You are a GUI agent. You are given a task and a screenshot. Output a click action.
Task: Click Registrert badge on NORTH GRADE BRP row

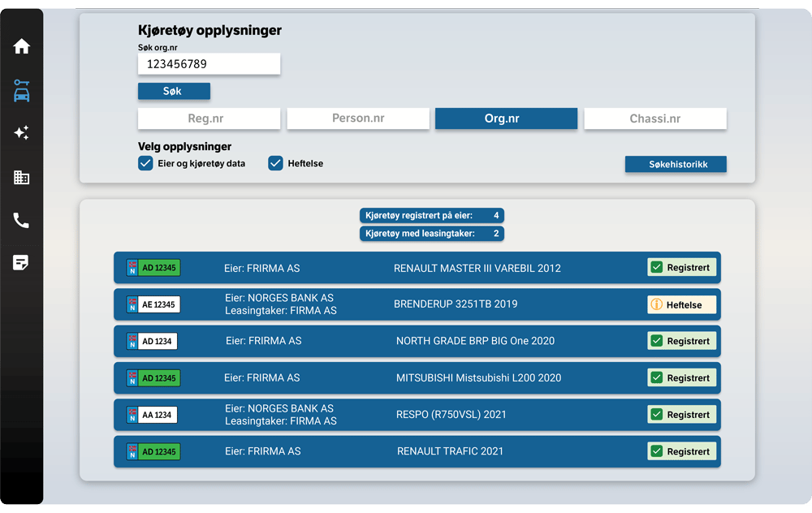point(681,341)
